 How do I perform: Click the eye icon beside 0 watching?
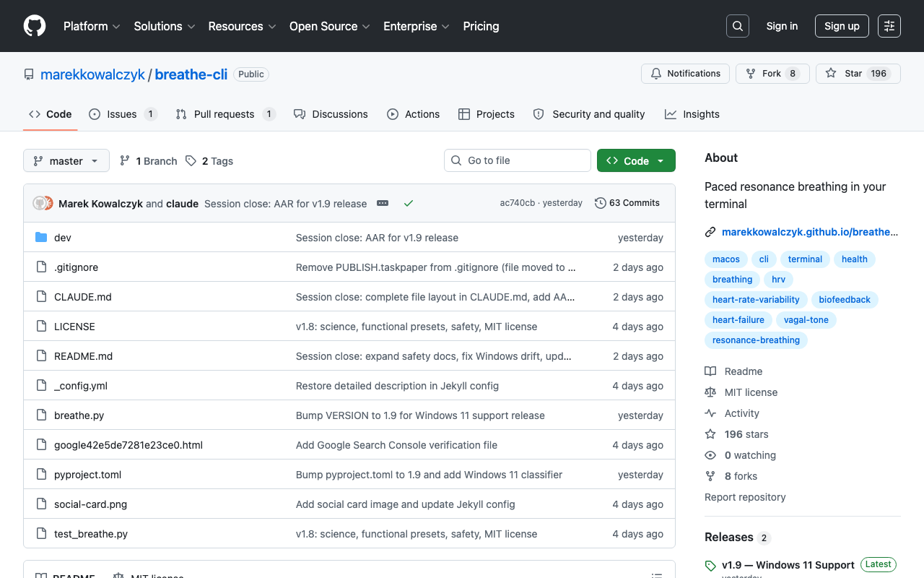pos(710,455)
